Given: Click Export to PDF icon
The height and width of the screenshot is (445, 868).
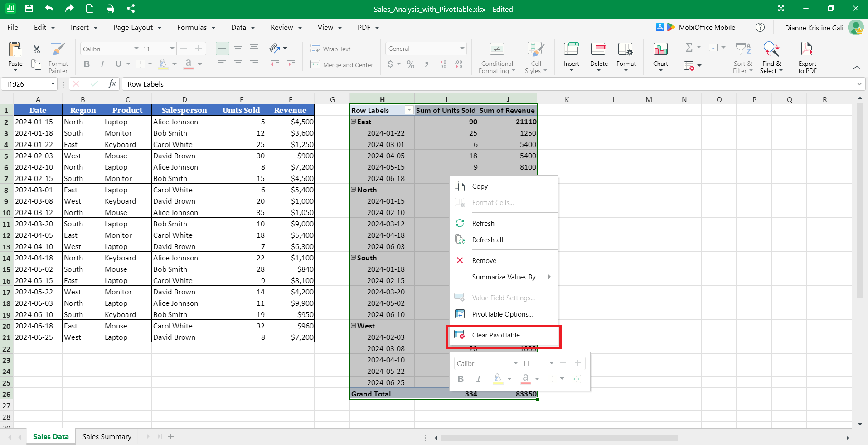Looking at the screenshot, I should coord(807,50).
